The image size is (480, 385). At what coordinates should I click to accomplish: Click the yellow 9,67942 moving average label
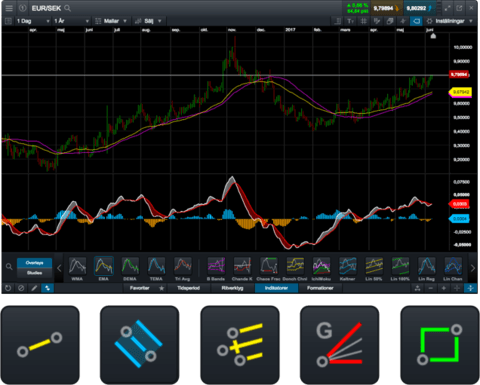[x=460, y=92]
